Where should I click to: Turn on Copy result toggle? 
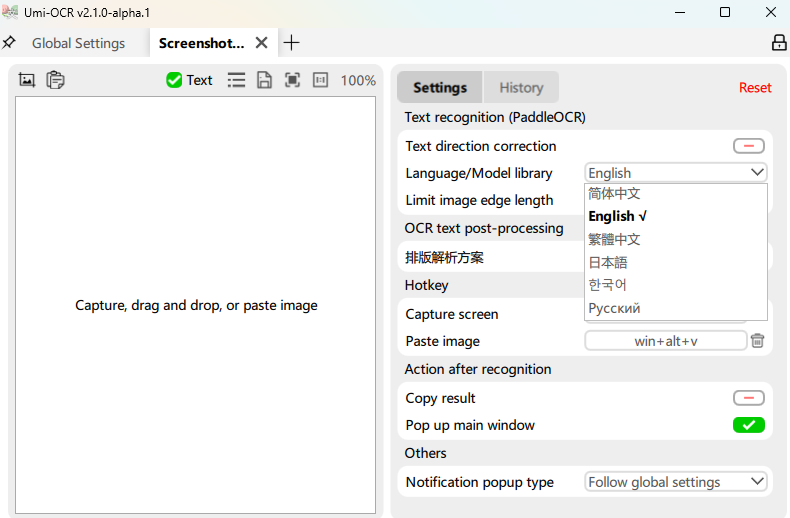pyautogui.click(x=748, y=398)
